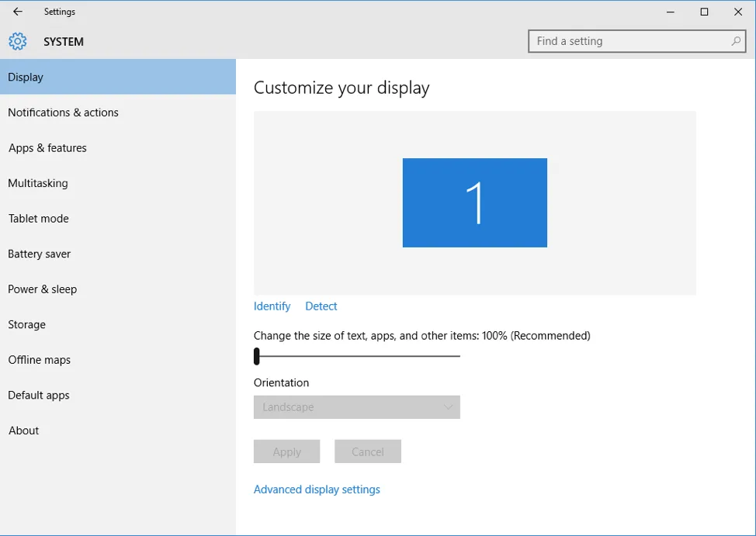Open Apps & features settings
756x536 pixels.
point(48,147)
